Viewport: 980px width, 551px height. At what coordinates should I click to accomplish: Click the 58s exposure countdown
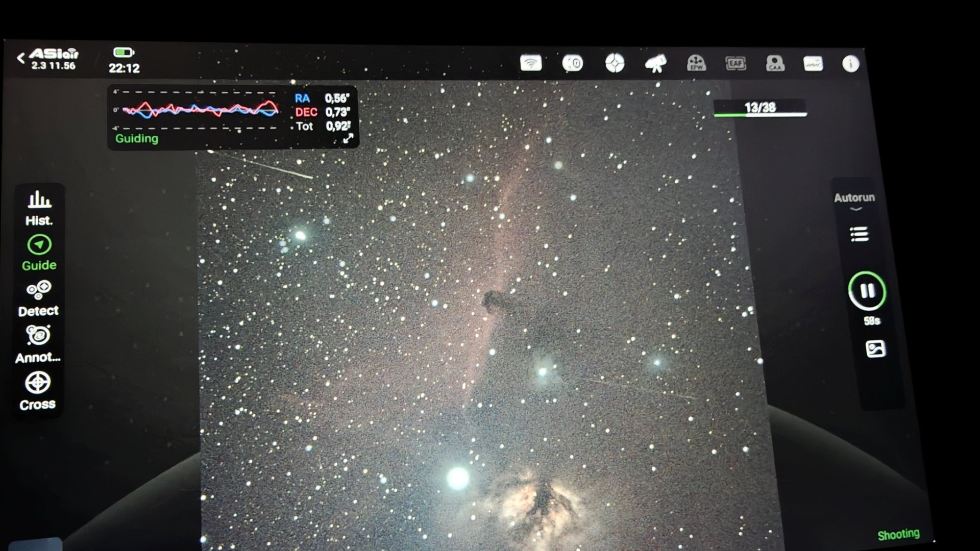coord(872,321)
